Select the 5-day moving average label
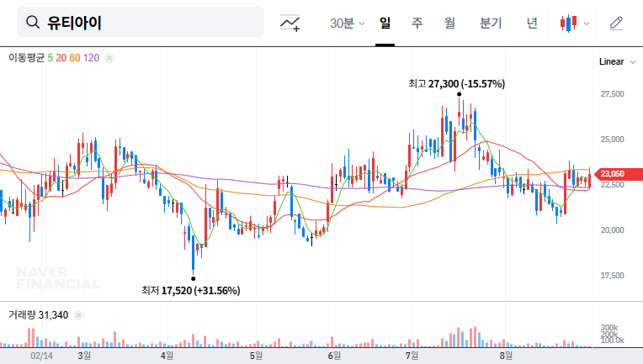The image size is (643, 364). [x=50, y=58]
